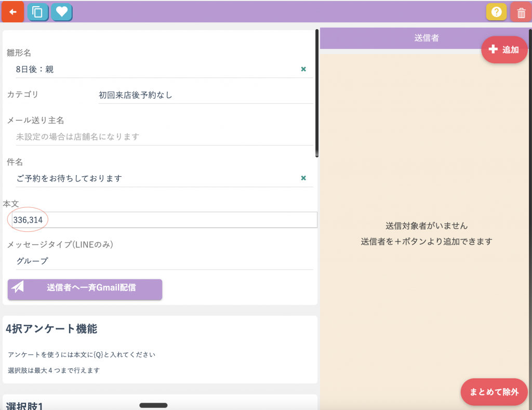Click the 送信者を＋ボタンより追加できます text
The width and height of the screenshot is (532, 410).
[x=427, y=241]
